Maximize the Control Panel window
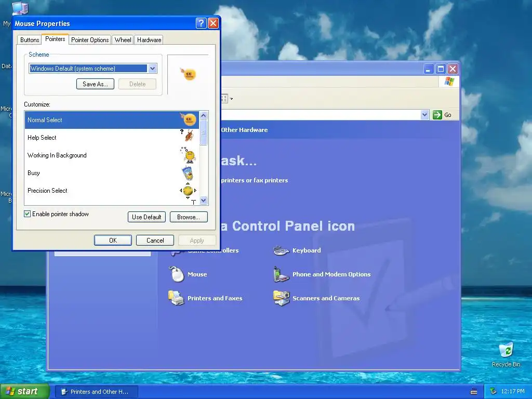The height and width of the screenshot is (399, 532). pyautogui.click(x=441, y=69)
